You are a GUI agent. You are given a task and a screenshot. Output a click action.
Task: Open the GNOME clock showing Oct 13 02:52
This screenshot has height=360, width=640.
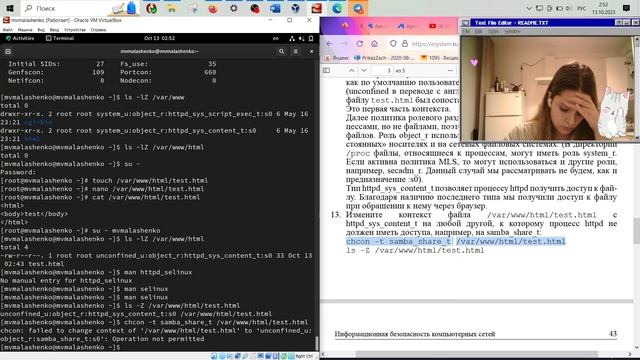tap(159, 38)
